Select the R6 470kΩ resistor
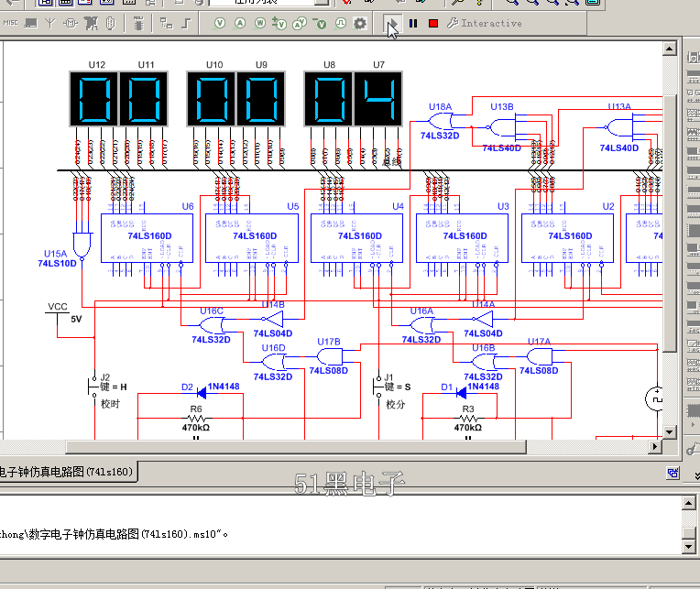The image size is (700, 589). point(196,419)
